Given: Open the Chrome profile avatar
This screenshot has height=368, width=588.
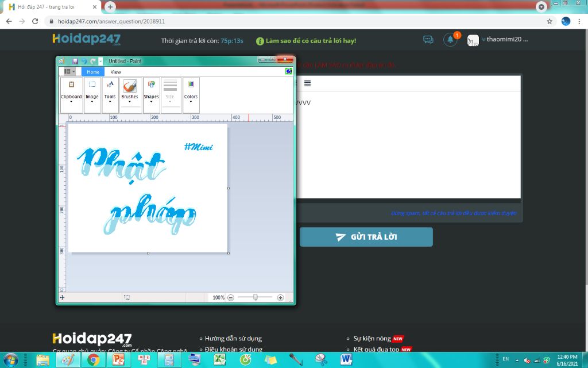Looking at the screenshot, I should point(566,21).
